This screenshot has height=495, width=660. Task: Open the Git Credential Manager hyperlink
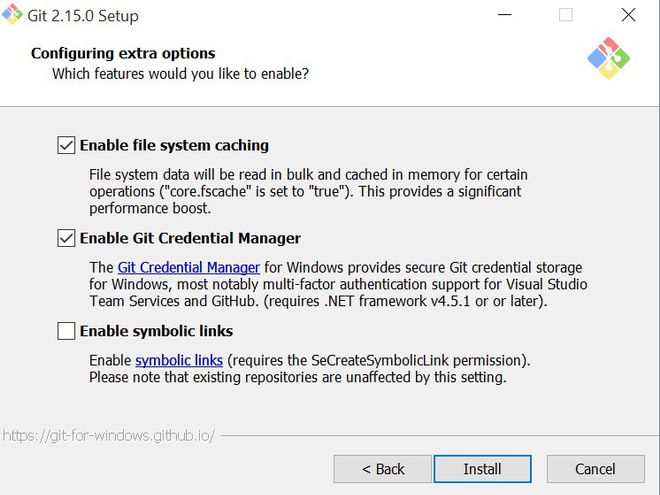[x=188, y=268]
